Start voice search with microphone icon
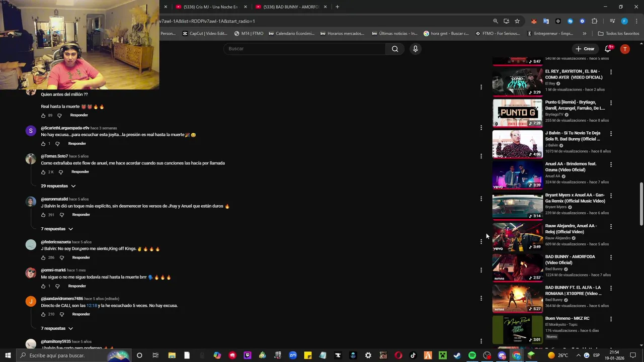This screenshot has height=362, width=644. click(x=415, y=49)
